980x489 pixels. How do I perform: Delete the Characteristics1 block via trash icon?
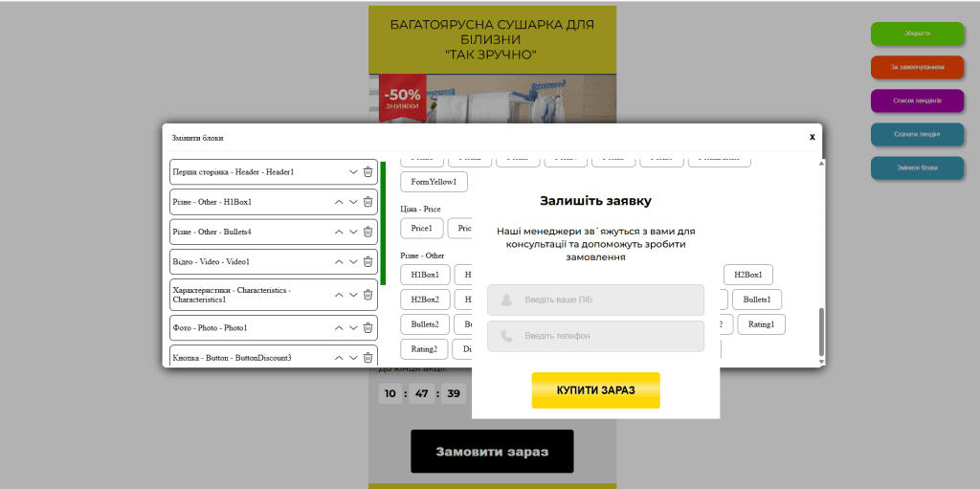[x=368, y=295]
